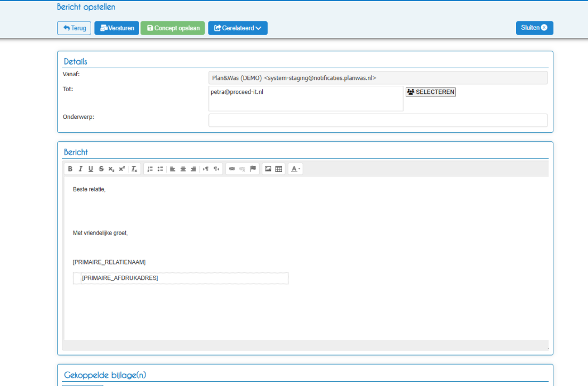Screen dimensions: 588x386
Task: Apply strikethrough formatting
Action: point(101,169)
